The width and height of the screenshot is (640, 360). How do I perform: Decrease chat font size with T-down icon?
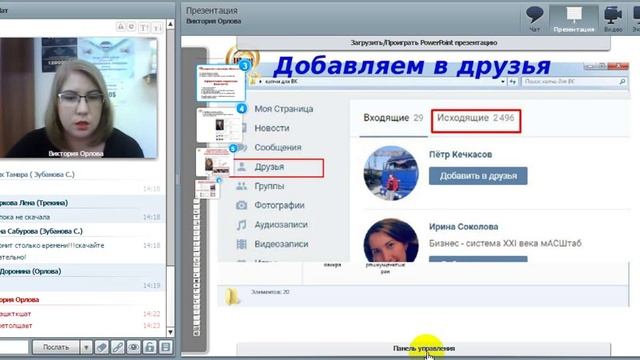157,28
